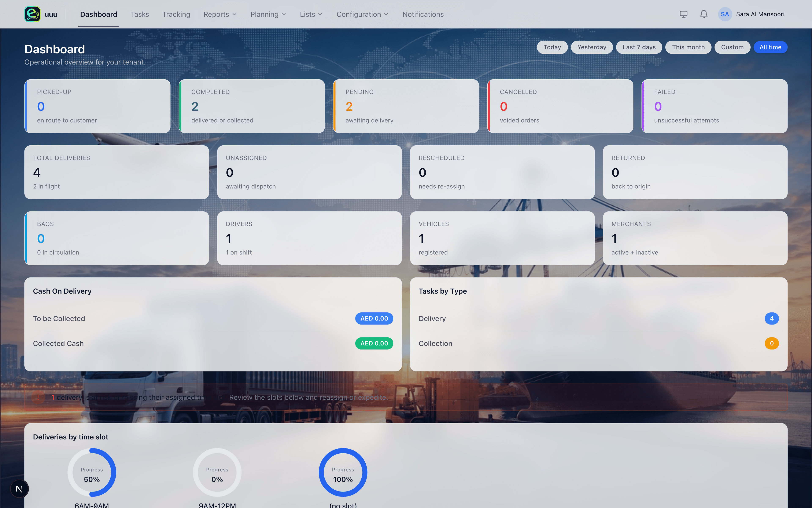Image resolution: width=812 pixels, height=508 pixels.
Task: Choose the Custom date range filter
Action: coord(732,47)
